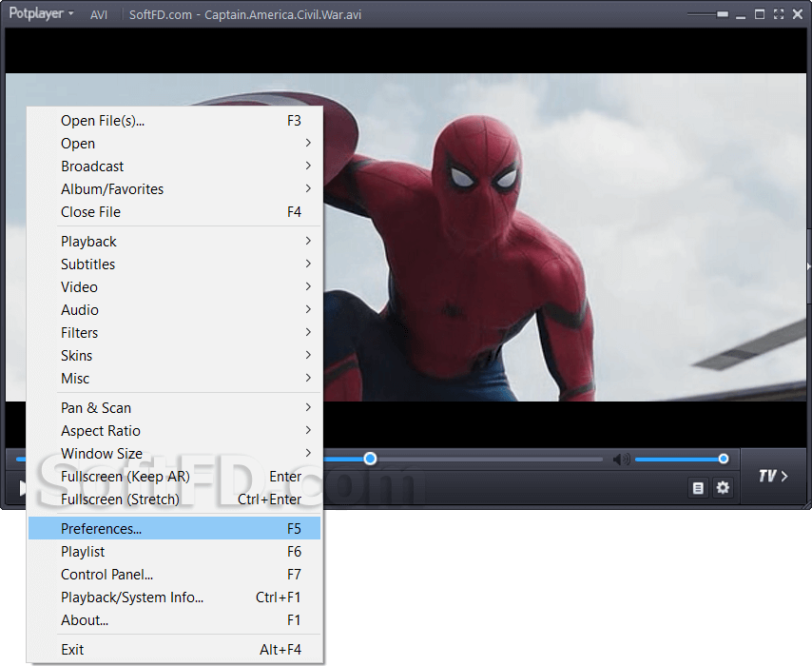
Task: Toggle fullscreen icon in the title bar
Action: pos(779,14)
